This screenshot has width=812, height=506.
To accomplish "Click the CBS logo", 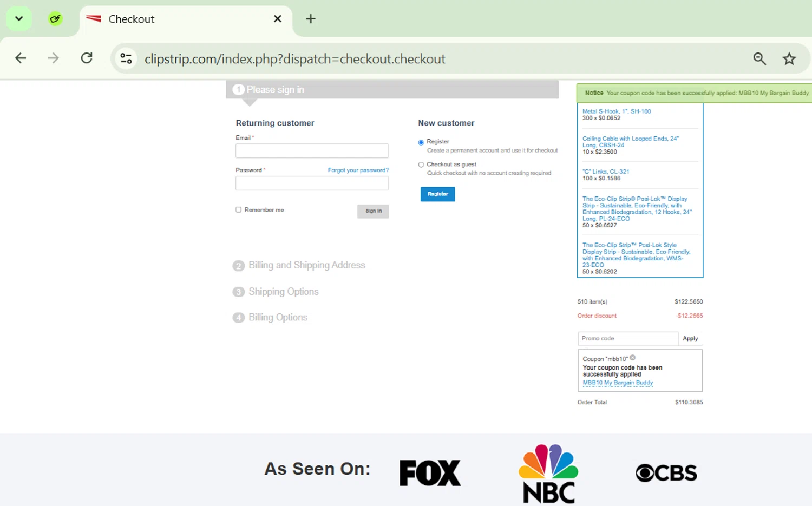I will coord(666,473).
